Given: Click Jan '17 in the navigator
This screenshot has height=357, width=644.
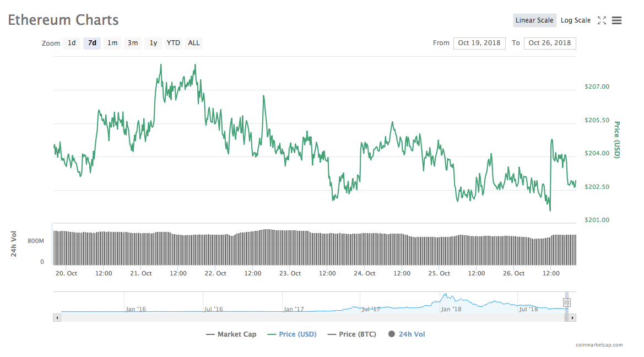Looking at the screenshot, I should point(294,310).
